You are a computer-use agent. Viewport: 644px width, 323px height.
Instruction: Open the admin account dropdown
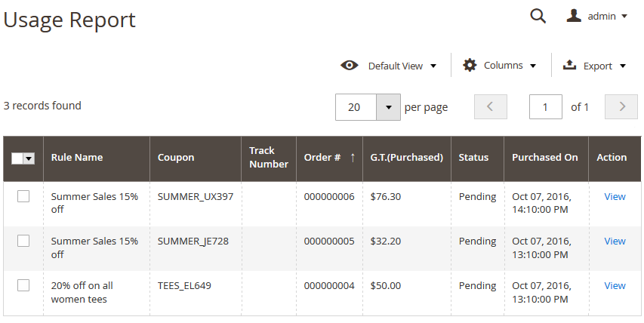(596, 17)
